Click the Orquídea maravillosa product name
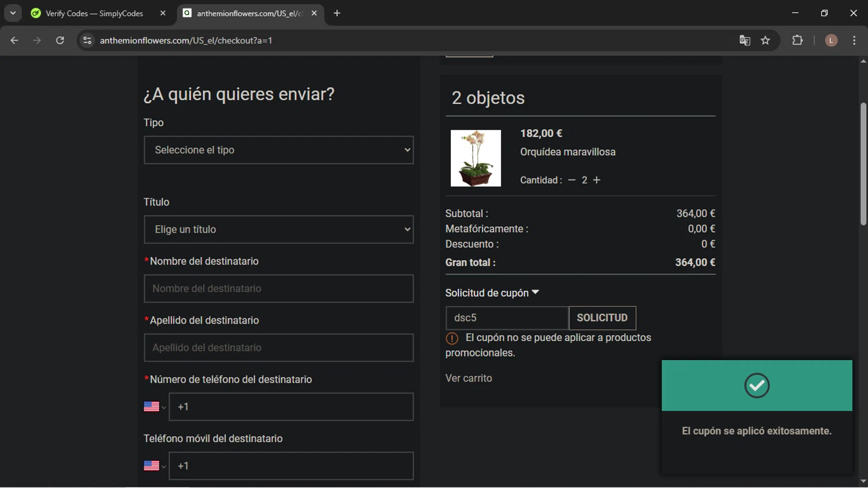868x488 pixels. 568,152
